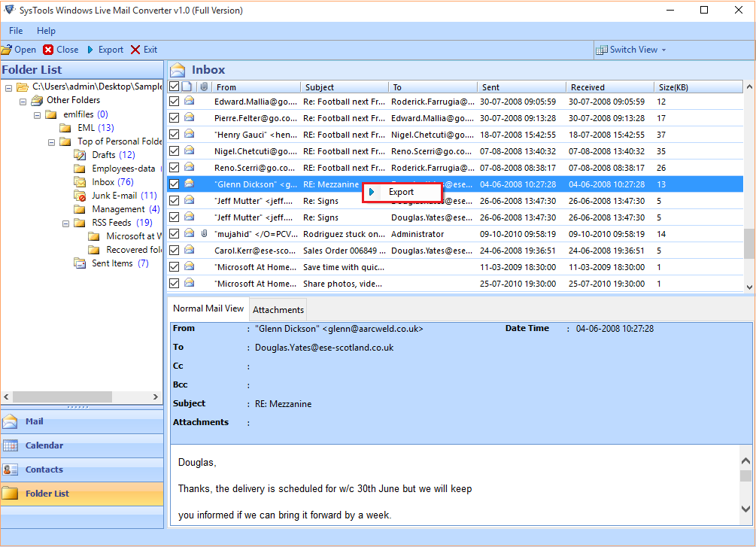Sort emails by the Sent column
Screen dimensions: 756x547
point(522,87)
